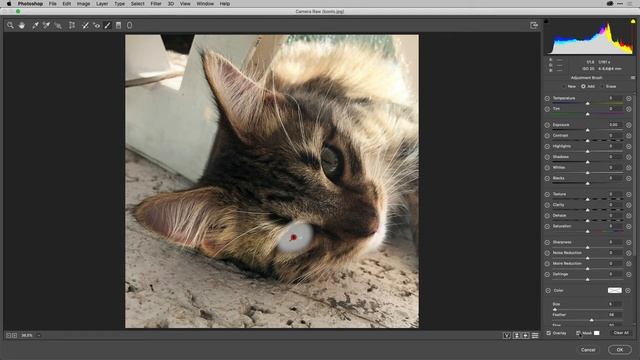Toggle full screen mode icon
The height and width of the screenshot is (360, 640).
point(534,25)
